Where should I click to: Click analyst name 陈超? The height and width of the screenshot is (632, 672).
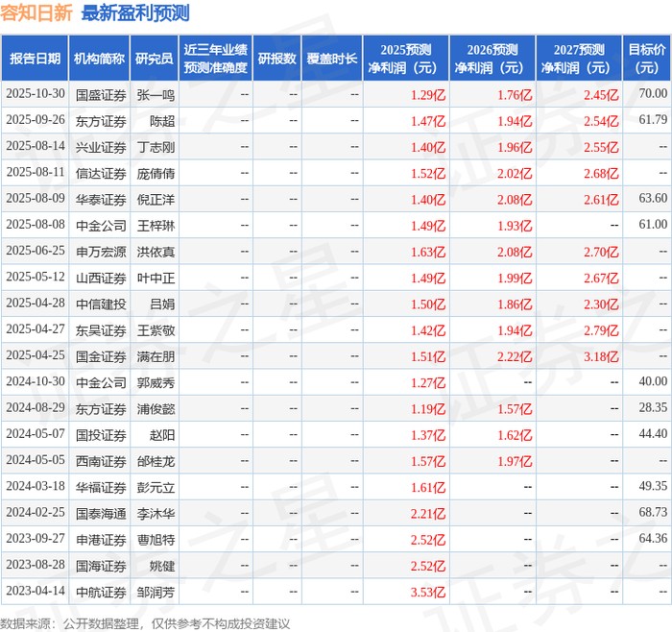click(162, 121)
